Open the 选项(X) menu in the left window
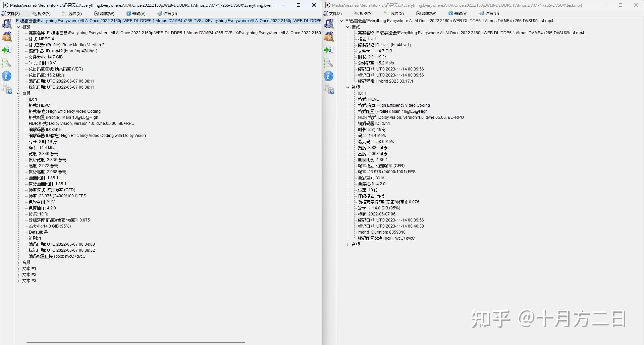This screenshot has height=345, width=644. (72, 13)
